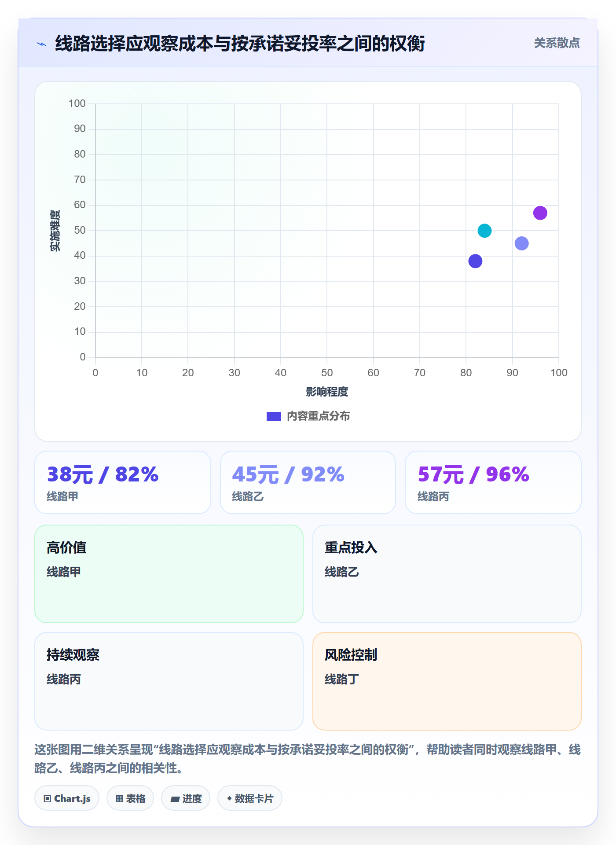Click the 表格 tag chip
The image size is (616, 845).
[130, 798]
